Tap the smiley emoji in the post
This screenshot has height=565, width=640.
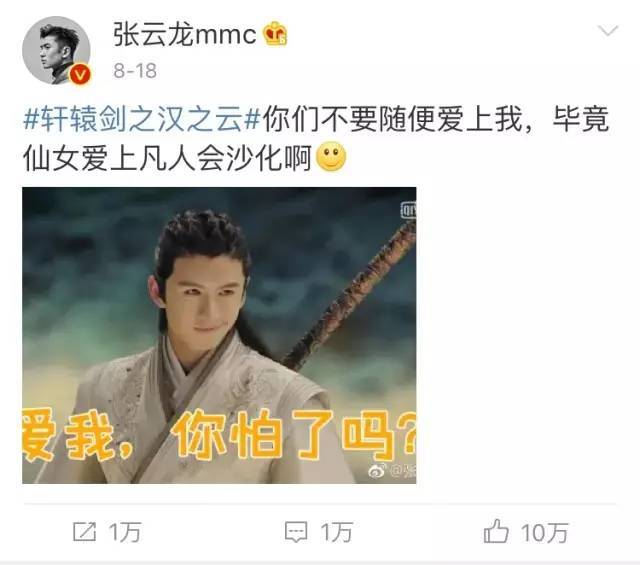[x=331, y=157]
